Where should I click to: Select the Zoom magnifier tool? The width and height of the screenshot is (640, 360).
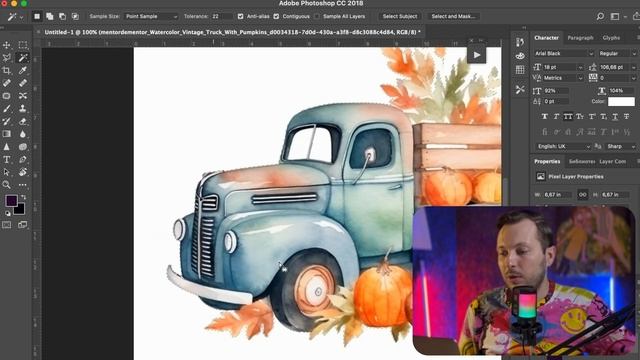(7, 185)
